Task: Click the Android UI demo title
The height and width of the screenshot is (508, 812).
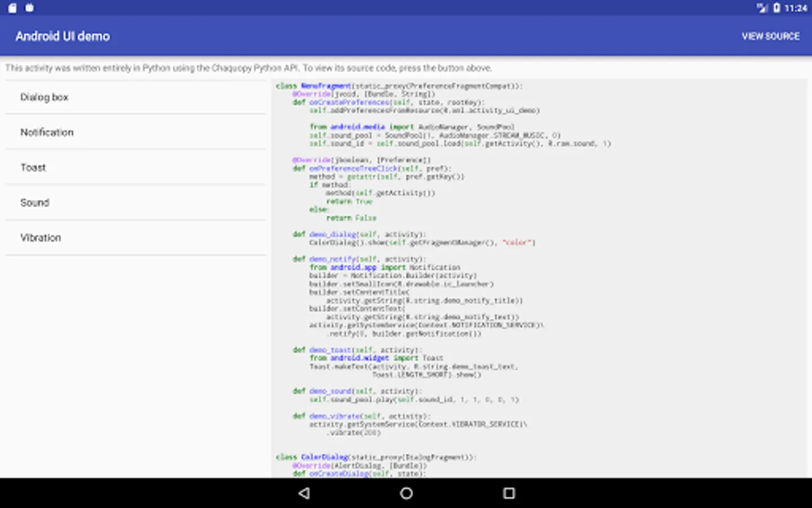Action: click(63, 36)
